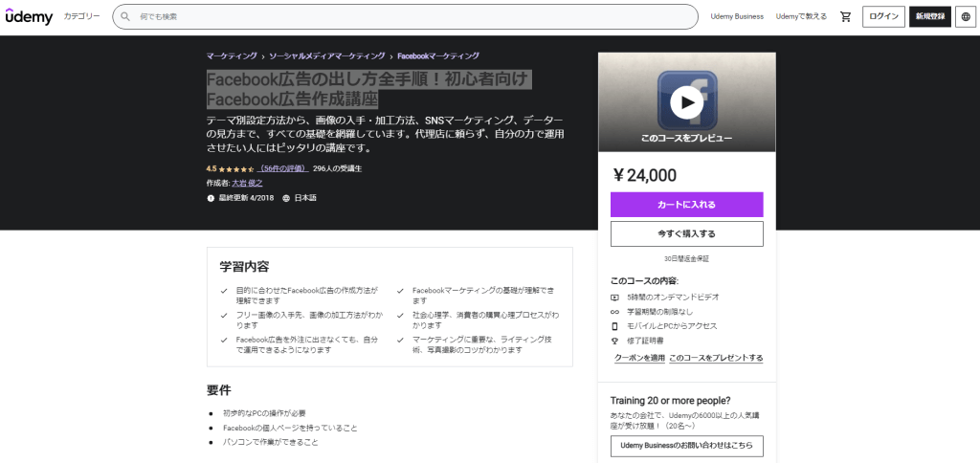Viewport: 980px width, 463px height.
Task: Open ソーシャルメディアマーケティング breadcrumb link
Action: (x=327, y=56)
